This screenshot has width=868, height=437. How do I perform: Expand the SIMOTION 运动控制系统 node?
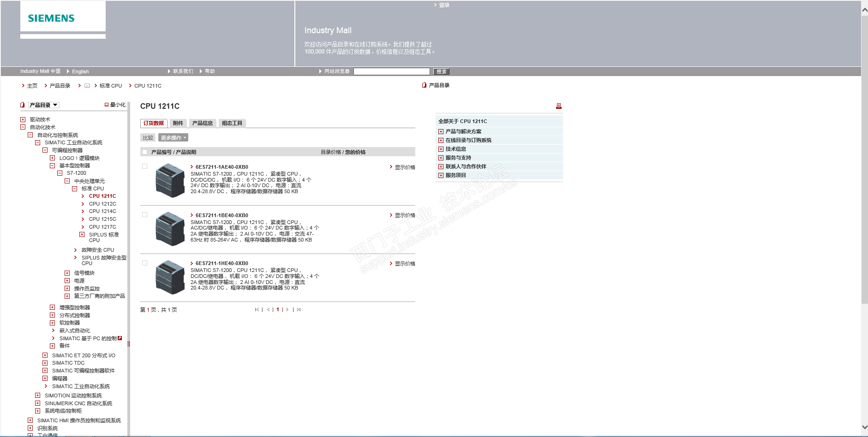[x=37, y=396]
